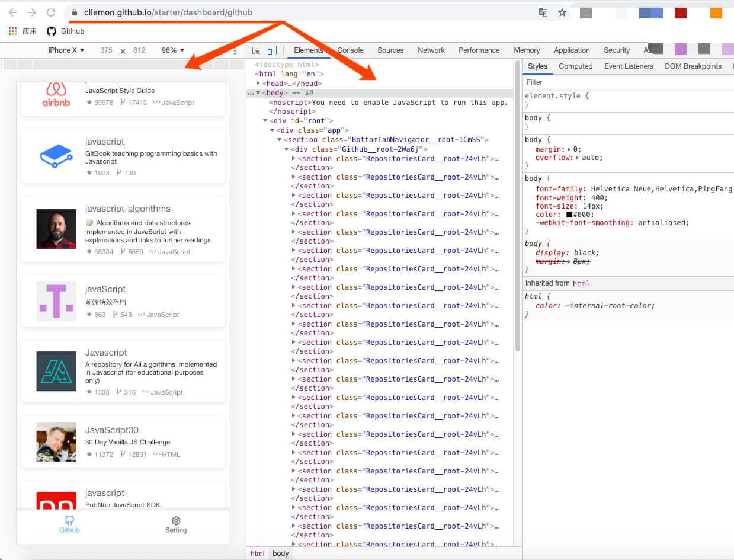
Task: Switch to the Memory tab
Action: [x=527, y=50]
